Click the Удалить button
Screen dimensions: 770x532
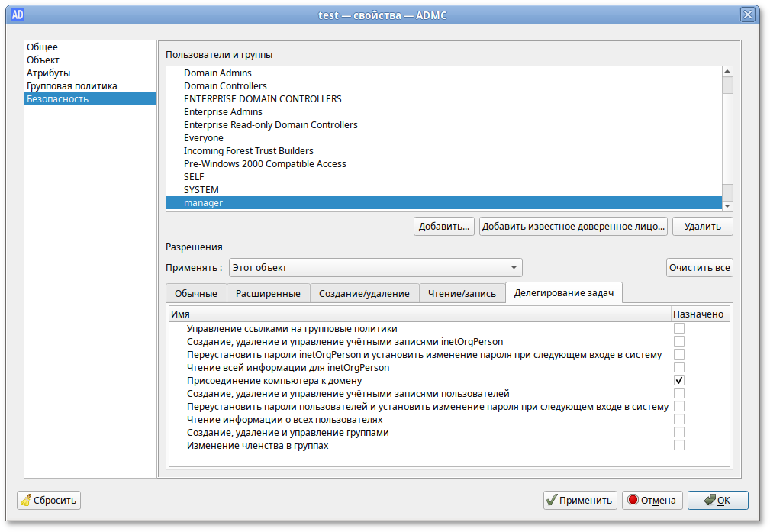pyautogui.click(x=702, y=227)
